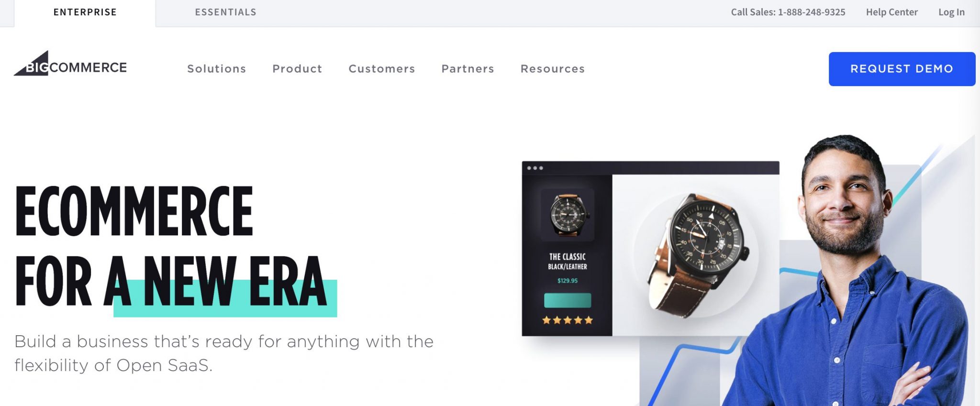Open the Customers menu
The image size is (980, 406).
(x=382, y=69)
